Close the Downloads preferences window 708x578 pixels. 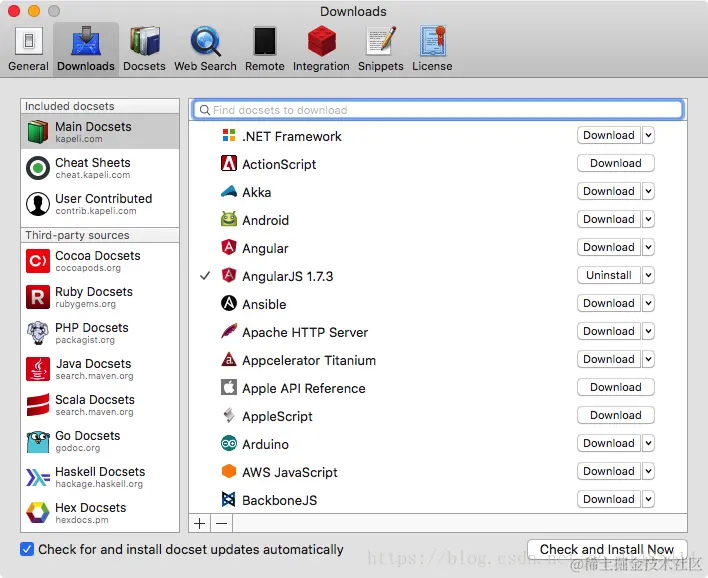(14, 11)
